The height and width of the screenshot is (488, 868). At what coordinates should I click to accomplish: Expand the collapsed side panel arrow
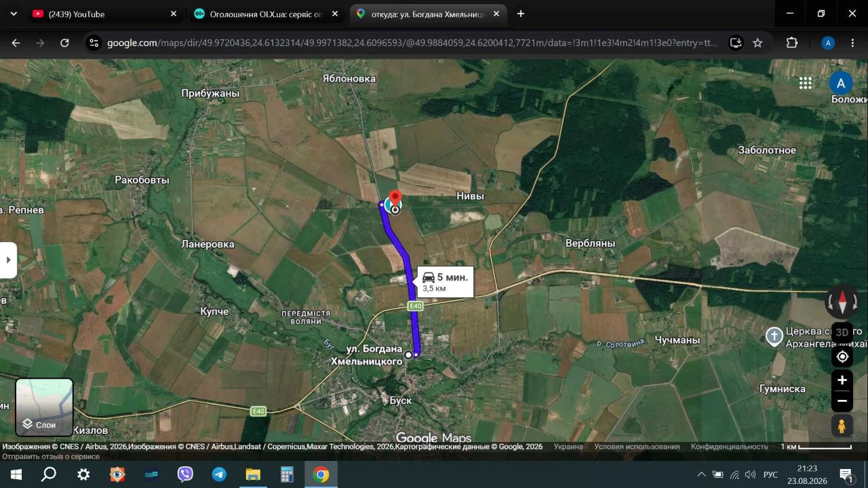pos(8,260)
